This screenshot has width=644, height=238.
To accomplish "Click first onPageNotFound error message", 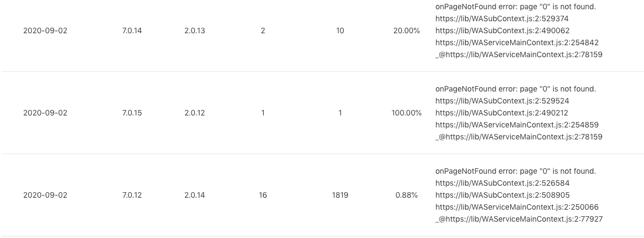I will pos(516,7).
